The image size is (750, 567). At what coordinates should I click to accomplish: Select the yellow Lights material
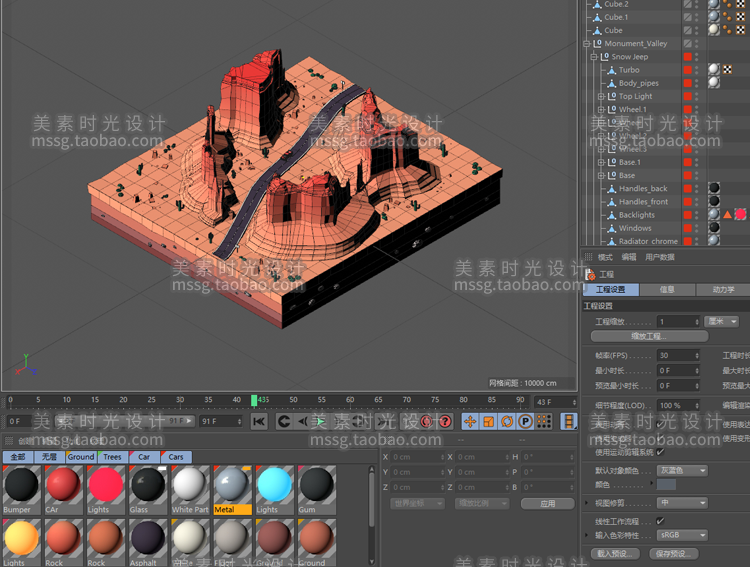click(x=21, y=543)
